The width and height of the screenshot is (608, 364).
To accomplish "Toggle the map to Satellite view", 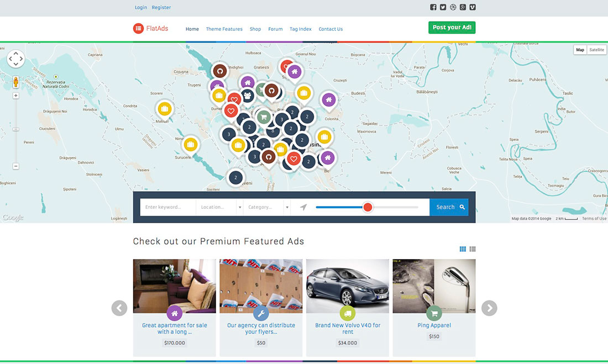I will [596, 49].
